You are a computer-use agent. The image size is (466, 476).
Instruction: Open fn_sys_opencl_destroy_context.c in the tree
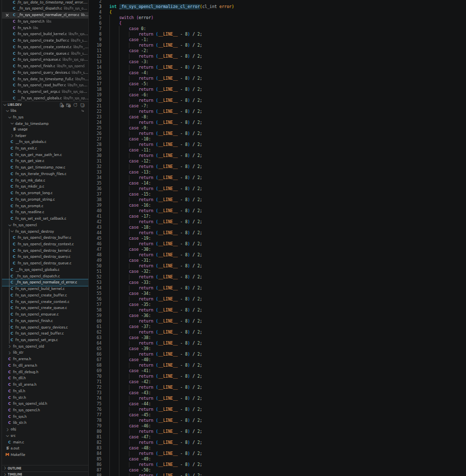45,244
